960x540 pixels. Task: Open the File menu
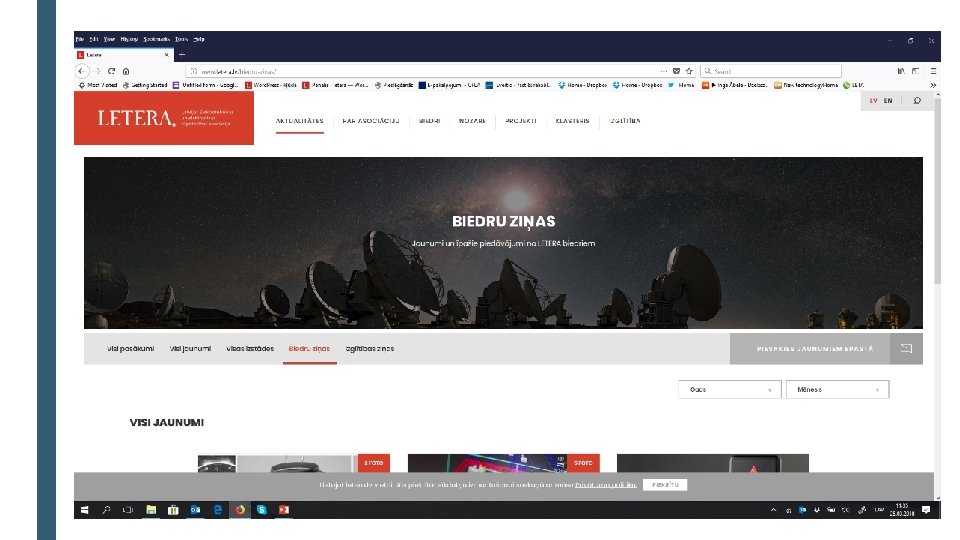[80, 39]
